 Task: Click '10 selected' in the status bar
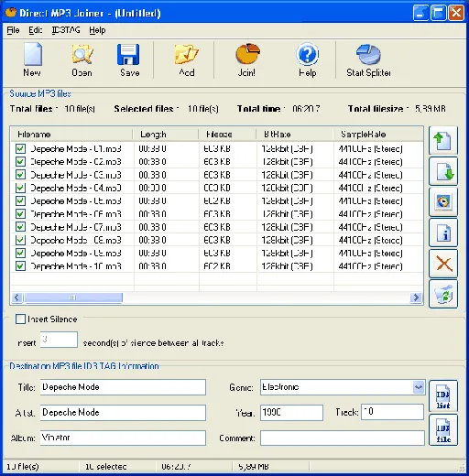click(x=105, y=467)
